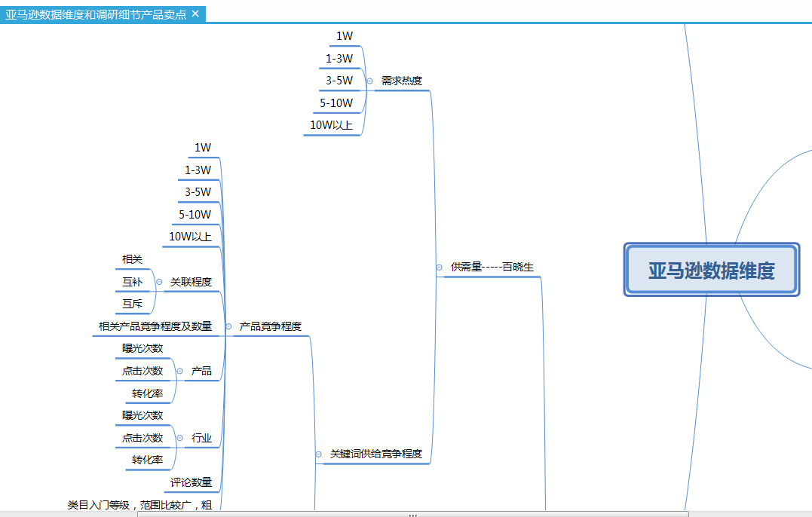This screenshot has width=812, height=517.
Task: Select the central topic 亚马逊数据维度
Action: click(712, 270)
